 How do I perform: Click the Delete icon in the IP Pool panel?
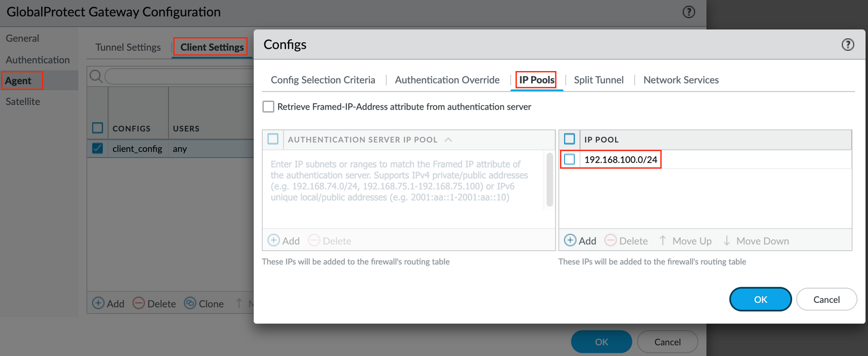click(x=611, y=240)
